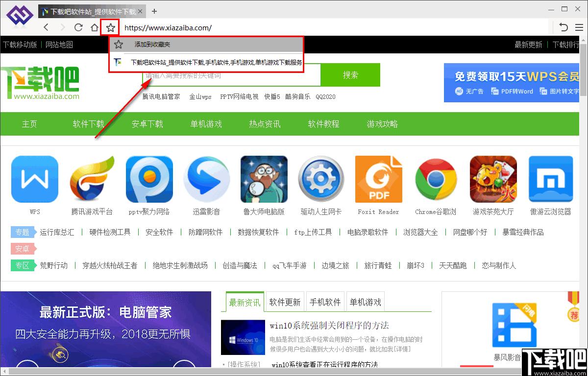Switch to 手机软件 tab
Viewport: 588px width, 376px height.
click(325, 302)
